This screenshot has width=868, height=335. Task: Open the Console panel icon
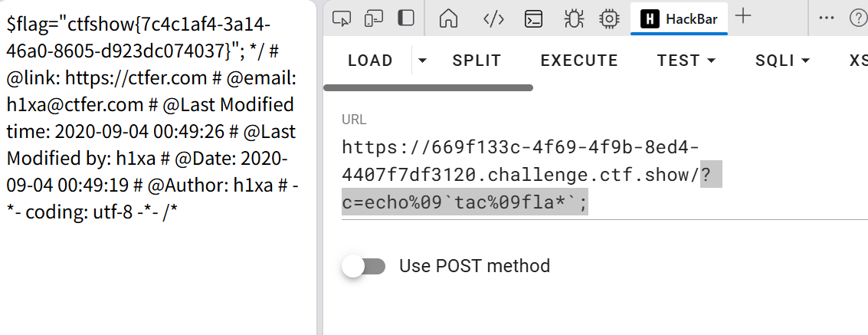(x=533, y=18)
